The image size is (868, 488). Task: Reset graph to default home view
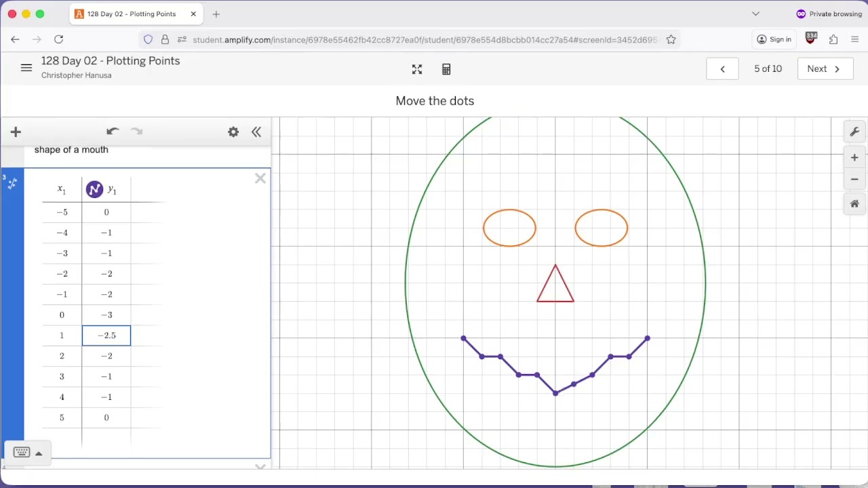pyautogui.click(x=854, y=203)
